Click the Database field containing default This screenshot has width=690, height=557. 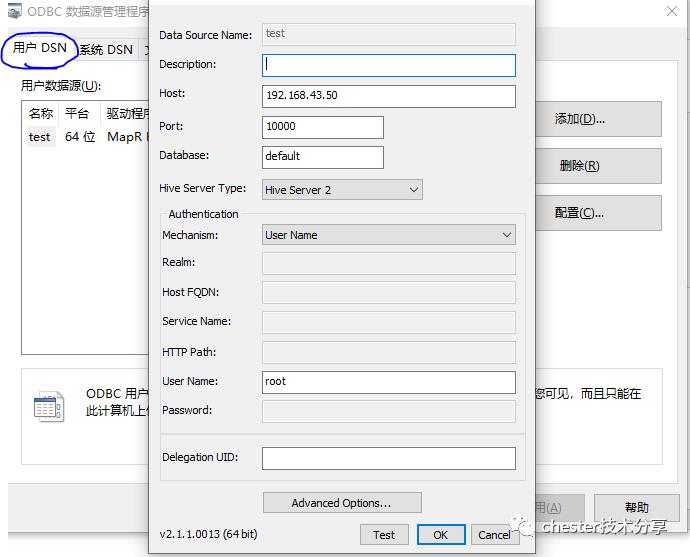323,157
